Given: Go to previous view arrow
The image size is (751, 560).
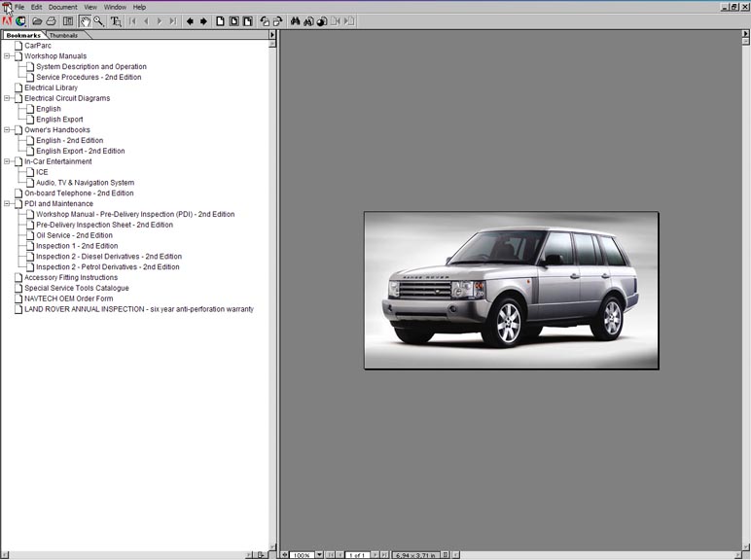Looking at the screenshot, I should 190,20.
